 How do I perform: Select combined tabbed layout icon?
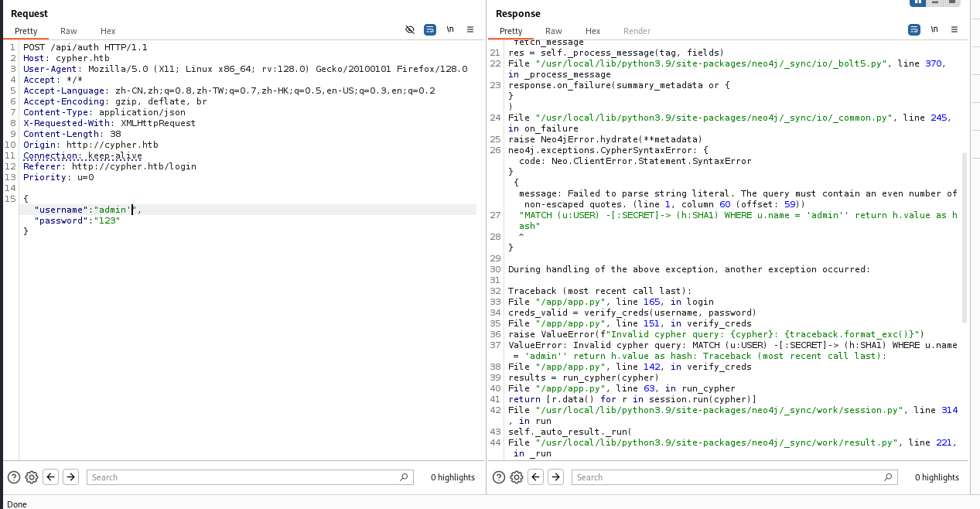[952, 2]
